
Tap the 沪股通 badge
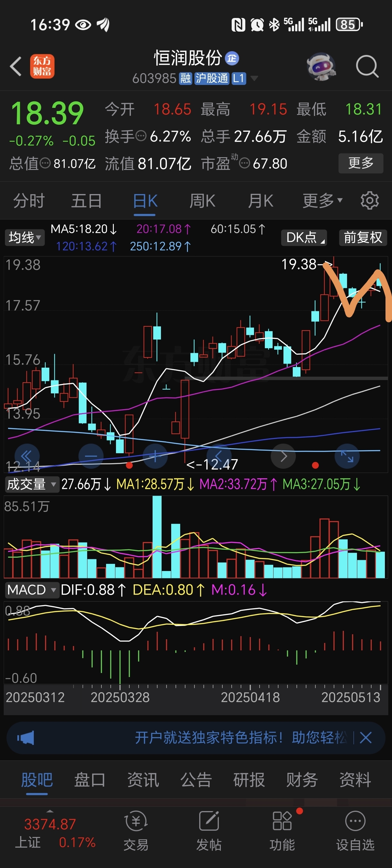pyautogui.click(x=212, y=78)
